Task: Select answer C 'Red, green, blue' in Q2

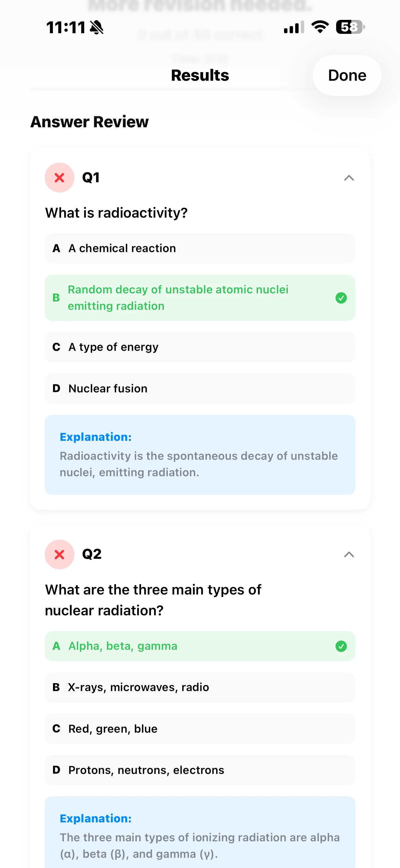Action: coord(200,729)
